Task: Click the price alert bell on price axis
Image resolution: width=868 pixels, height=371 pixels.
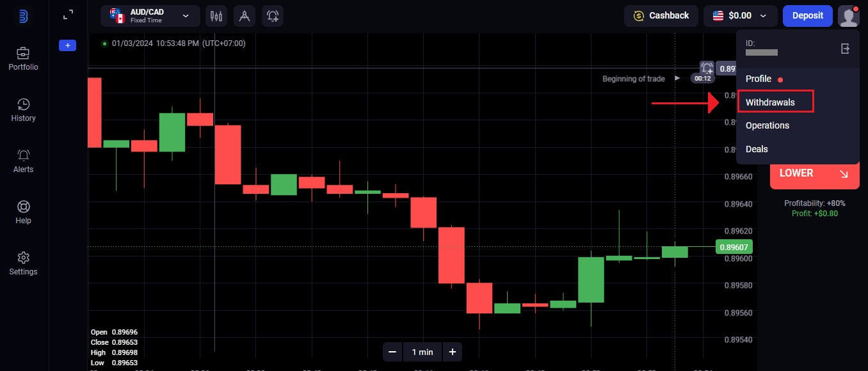Action: click(x=707, y=68)
